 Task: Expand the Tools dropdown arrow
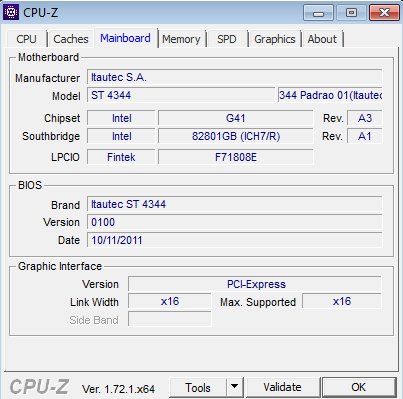pyautogui.click(x=235, y=388)
